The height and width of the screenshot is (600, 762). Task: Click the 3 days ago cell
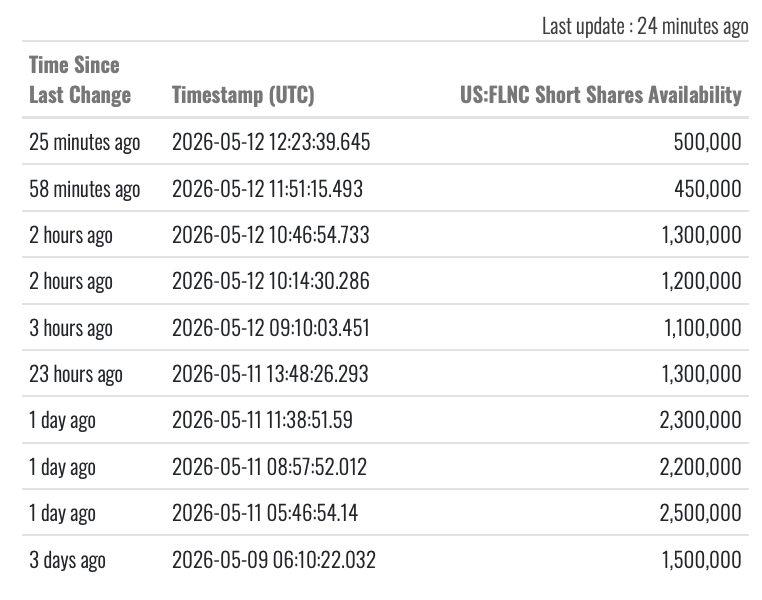click(x=67, y=560)
